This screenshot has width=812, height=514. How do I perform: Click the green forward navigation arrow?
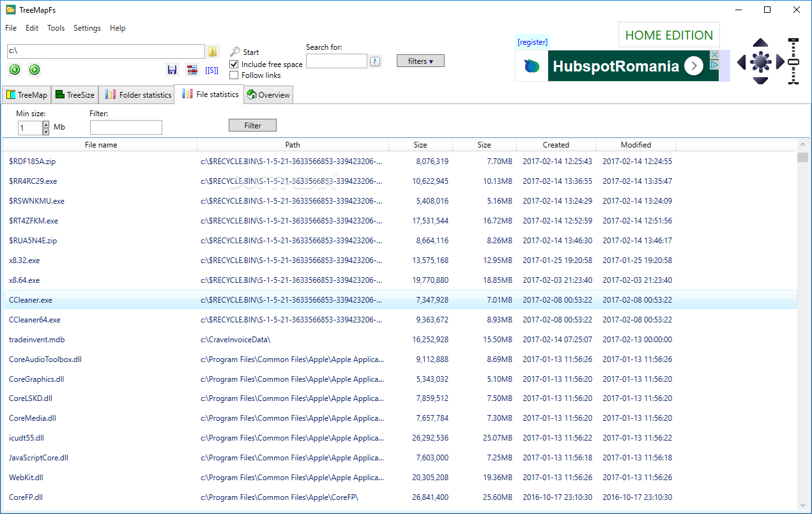34,70
